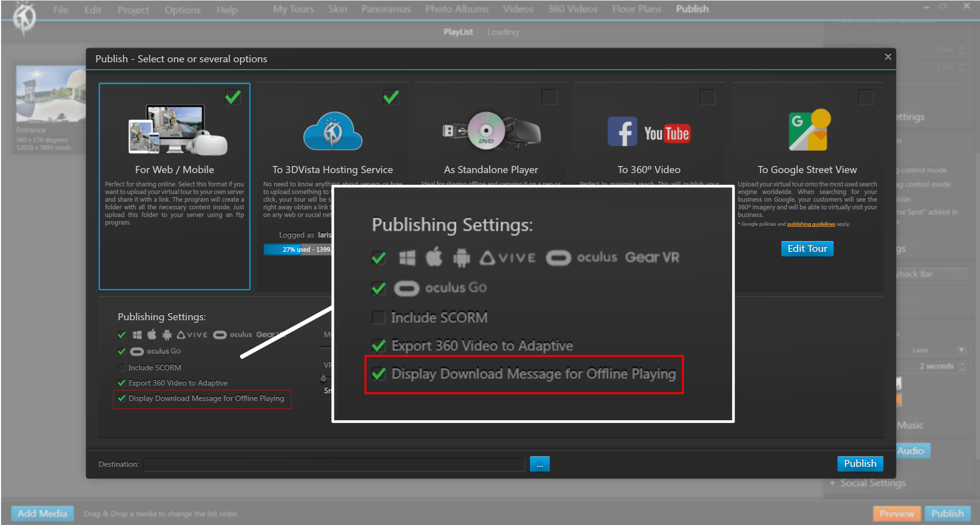Select the To 3DVista Hosting Service title
This screenshot has width=980, height=525.
click(333, 170)
